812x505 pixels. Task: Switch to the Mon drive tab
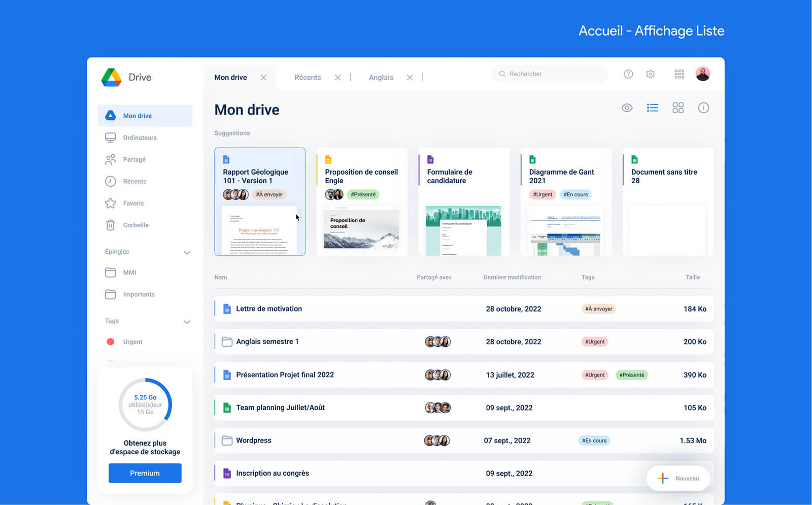[x=230, y=78]
